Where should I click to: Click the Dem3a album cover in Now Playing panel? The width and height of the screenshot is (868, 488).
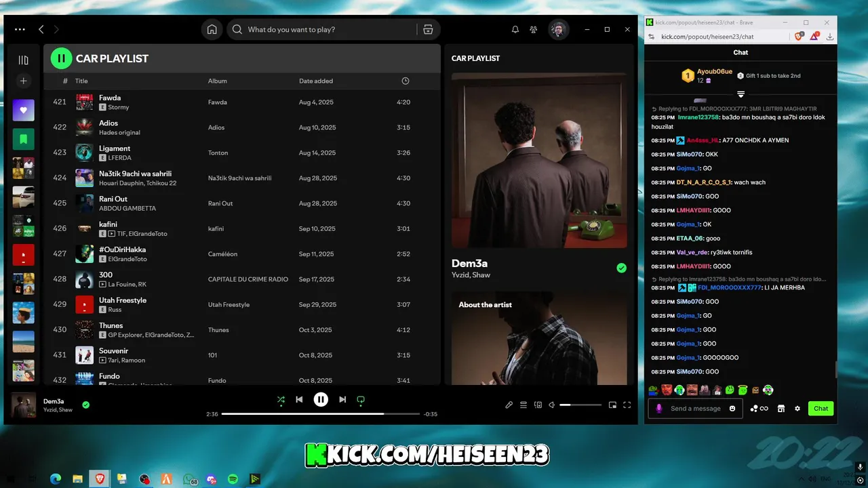tap(539, 161)
